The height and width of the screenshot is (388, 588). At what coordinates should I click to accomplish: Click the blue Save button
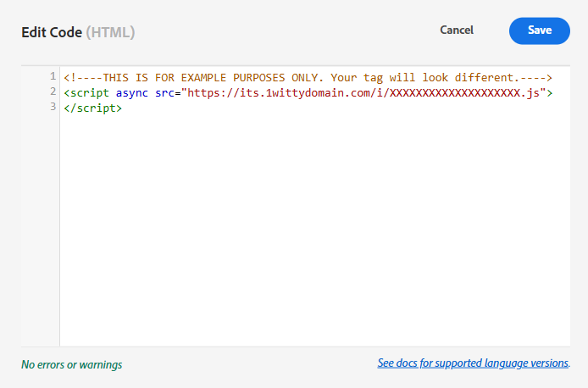click(x=539, y=30)
